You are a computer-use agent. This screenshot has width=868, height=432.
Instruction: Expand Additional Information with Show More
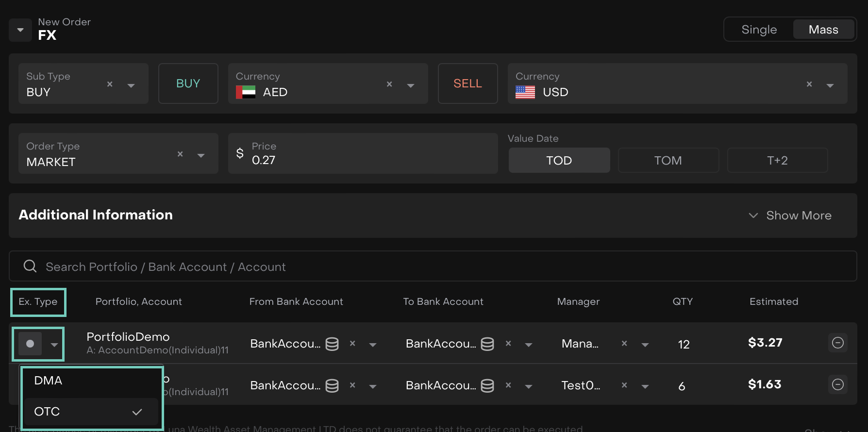point(790,216)
